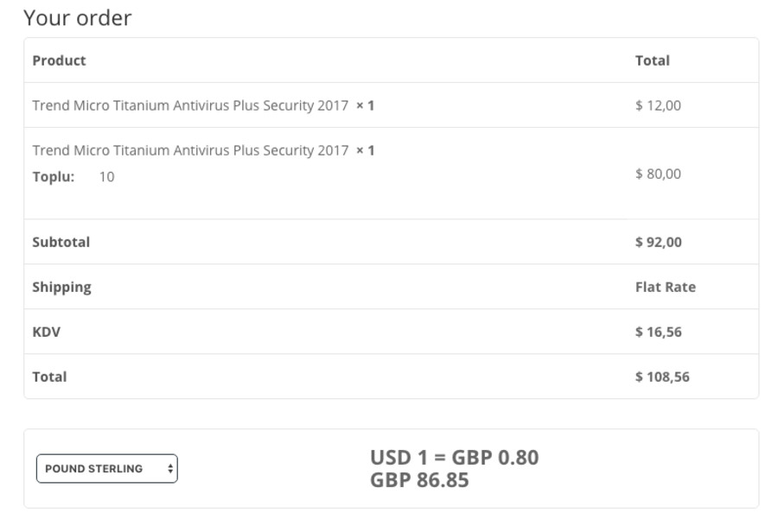The width and height of the screenshot is (778, 532).
Task: Click the $ 12,00 price
Action: tap(658, 105)
